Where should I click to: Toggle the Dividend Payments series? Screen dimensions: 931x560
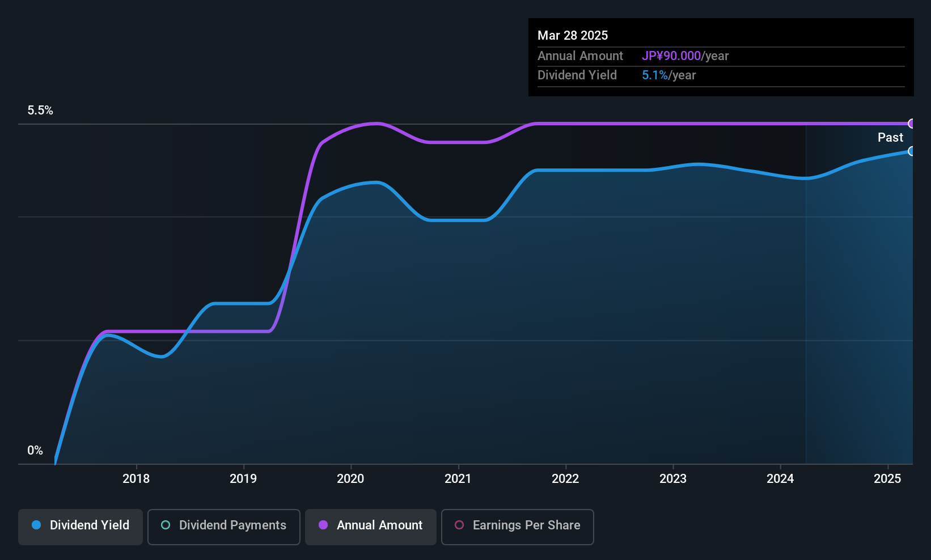coord(223,527)
